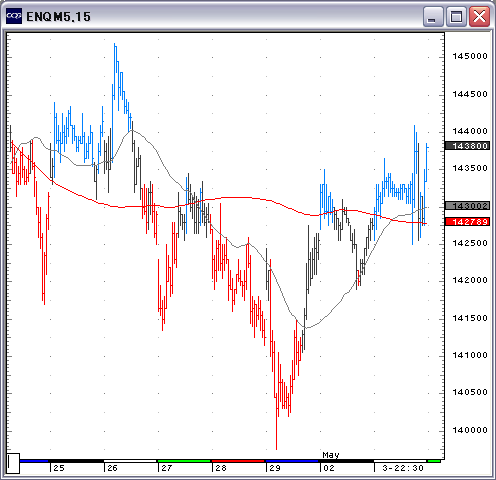Click the 140000 price scale label
The height and width of the screenshot is (480, 496).
pyautogui.click(x=470, y=430)
